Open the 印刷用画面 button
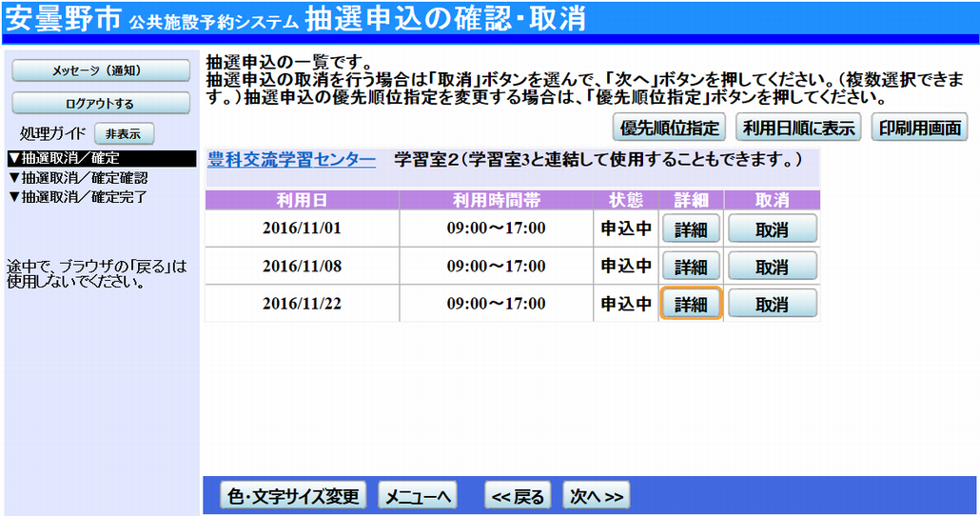This screenshot has height=516, width=980. (x=919, y=128)
